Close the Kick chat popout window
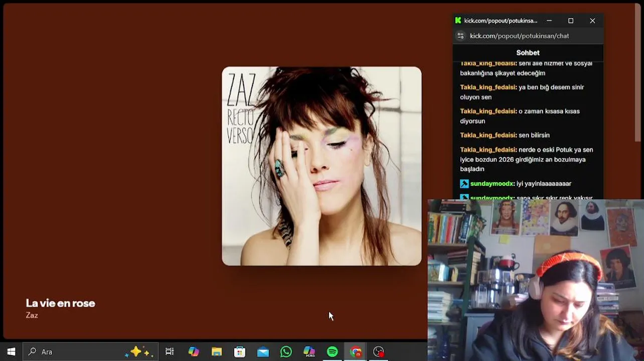The image size is (644, 361). point(592,21)
